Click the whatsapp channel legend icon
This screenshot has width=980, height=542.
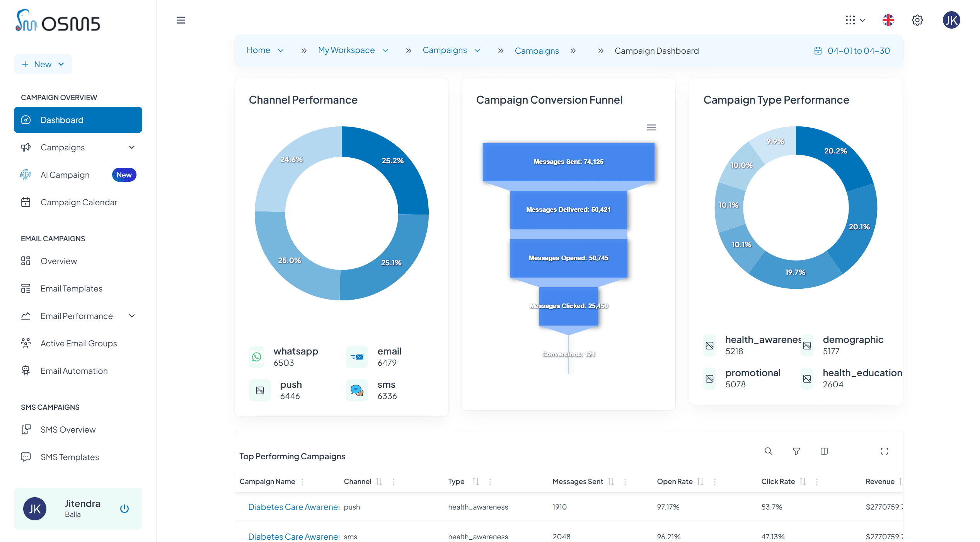tap(257, 357)
